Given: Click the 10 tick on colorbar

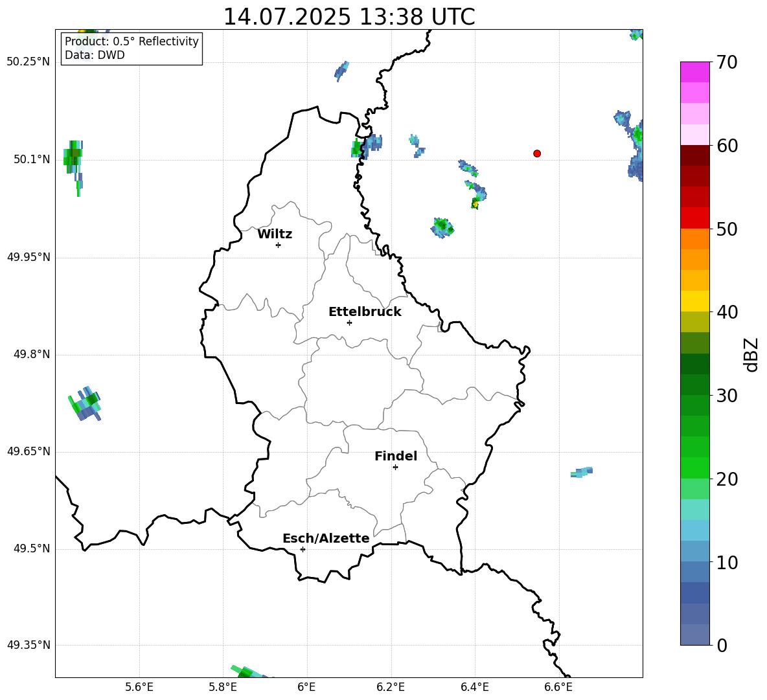Looking at the screenshot, I should (726, 563).
